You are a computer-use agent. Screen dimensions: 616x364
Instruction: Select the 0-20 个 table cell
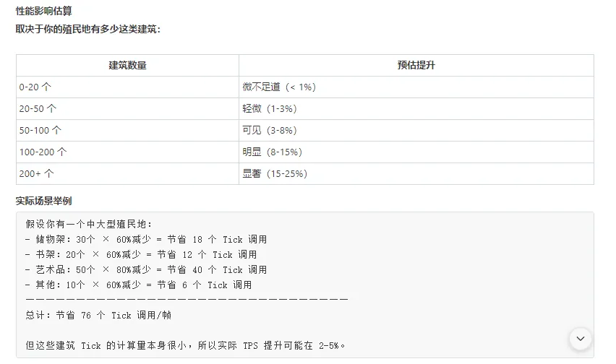tap(35, 87)
